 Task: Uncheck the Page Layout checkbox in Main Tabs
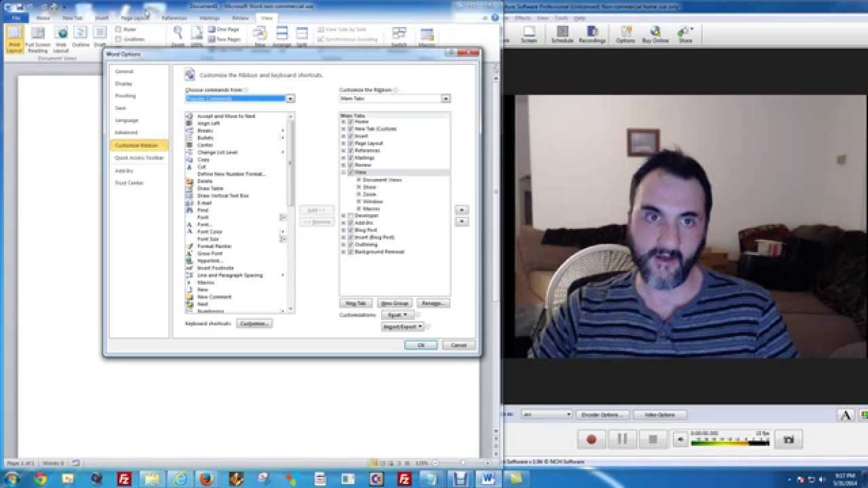tap(351, 144)
